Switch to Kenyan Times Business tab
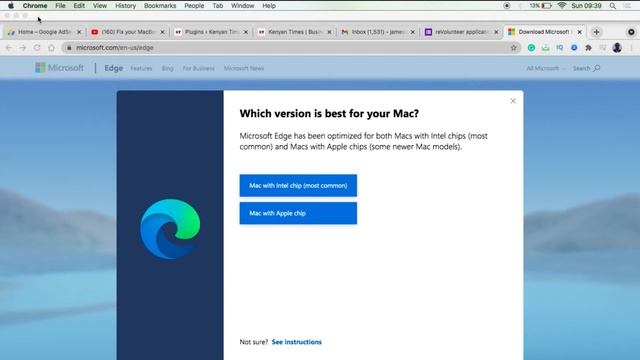640x360 pixels. point(295,32)
